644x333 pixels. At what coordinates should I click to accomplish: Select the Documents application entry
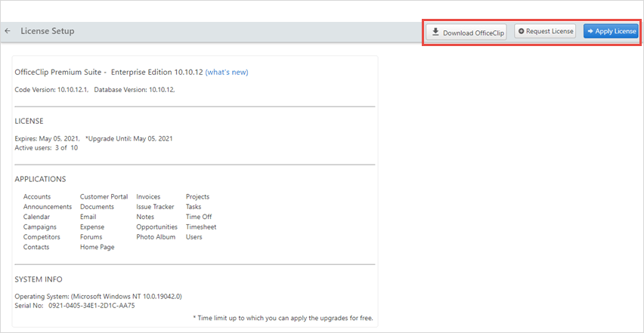coord(97,207)
